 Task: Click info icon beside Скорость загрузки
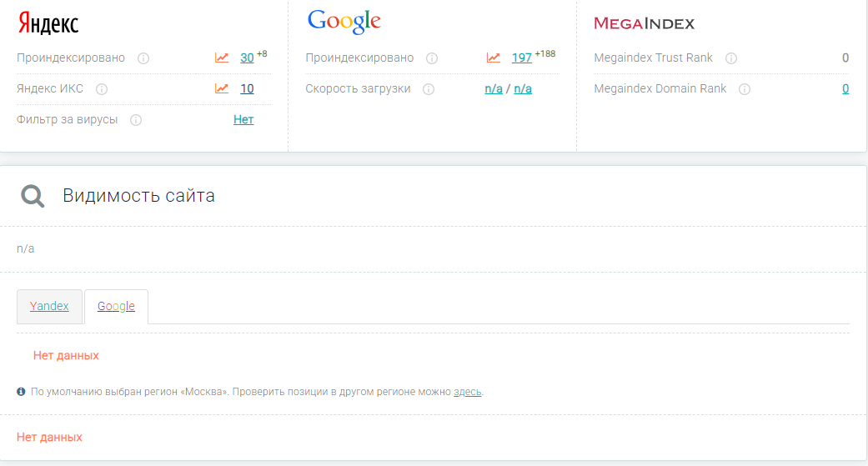429,89
